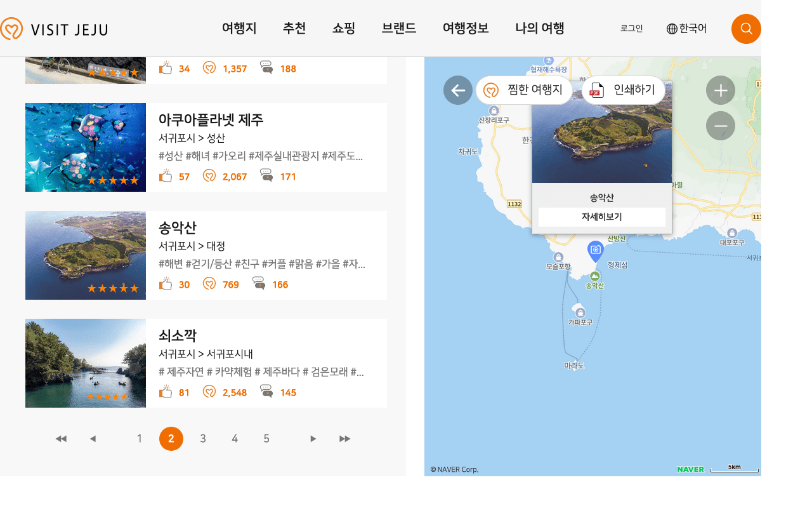
Task: Go to previous page arrow
Action: pos(93,439)
